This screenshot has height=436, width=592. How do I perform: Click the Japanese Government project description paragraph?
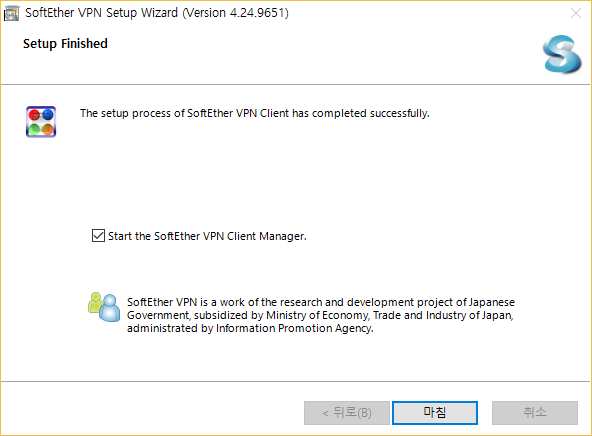click(x=321, y=315)
